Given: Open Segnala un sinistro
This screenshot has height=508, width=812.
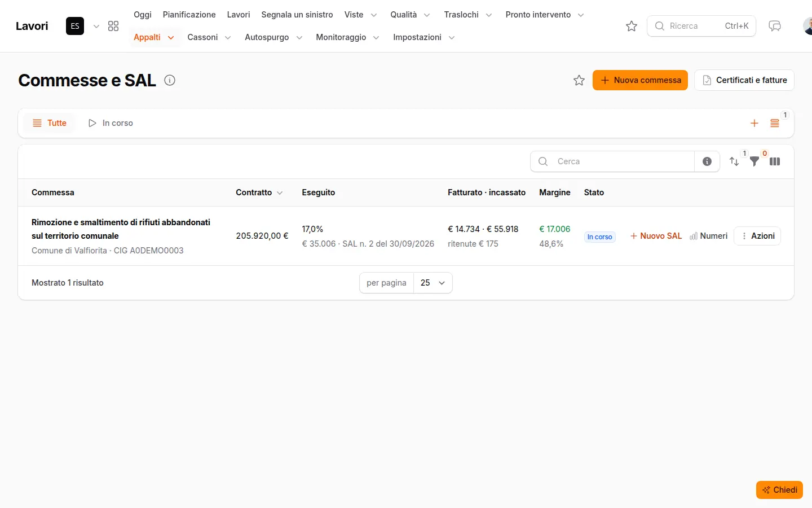Looking at the screenshot, I should 297,15.
